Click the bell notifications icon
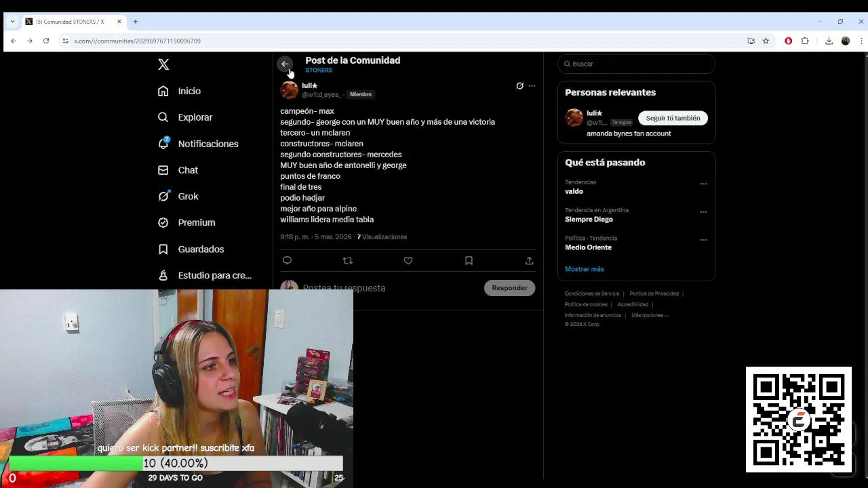 tap(163, 144)
